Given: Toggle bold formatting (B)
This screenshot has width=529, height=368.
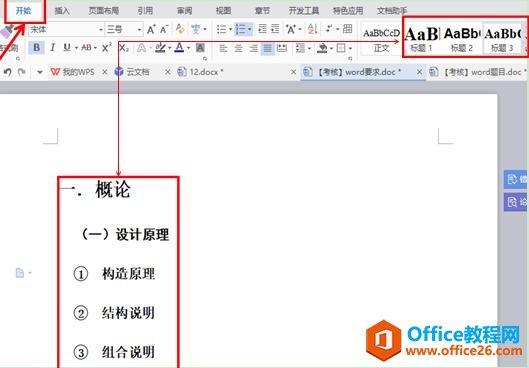Looking at the screenshot, I should coord(36,48).
